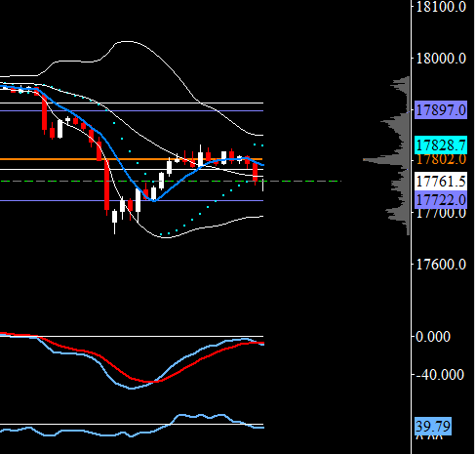Click the blue 39.79 indicator value label
This screenshot has width=476, height=454.
pos(433,426)
